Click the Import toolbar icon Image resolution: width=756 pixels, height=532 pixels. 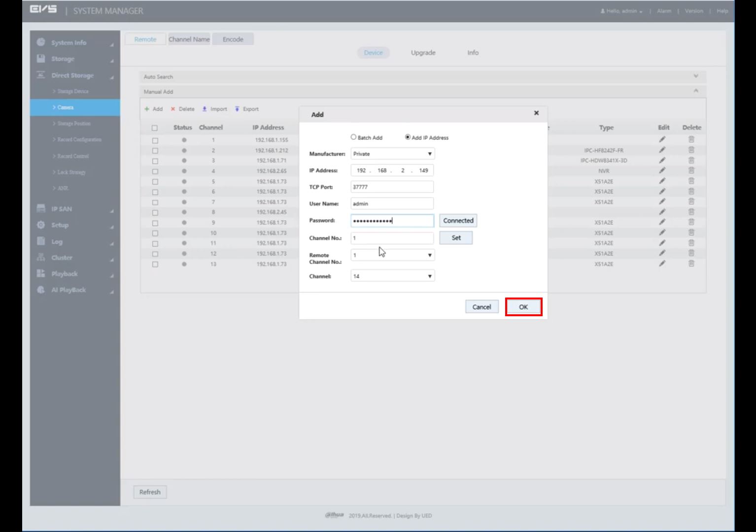pyautogui.click(x=205, y=109)
